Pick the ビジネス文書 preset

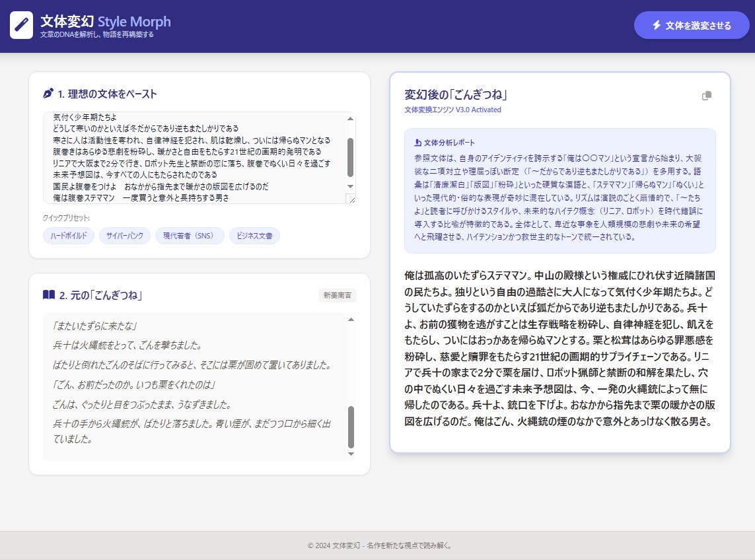(x=254, y=236)
